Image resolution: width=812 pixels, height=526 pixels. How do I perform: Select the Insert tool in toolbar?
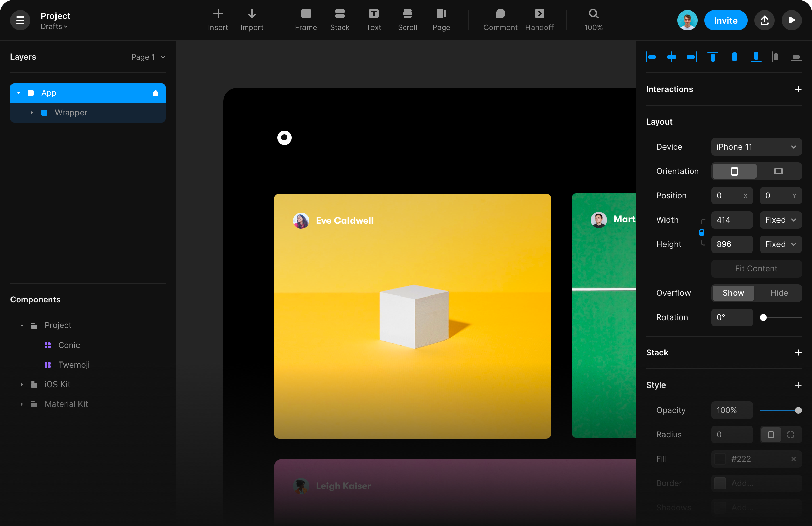coord(217,20)
